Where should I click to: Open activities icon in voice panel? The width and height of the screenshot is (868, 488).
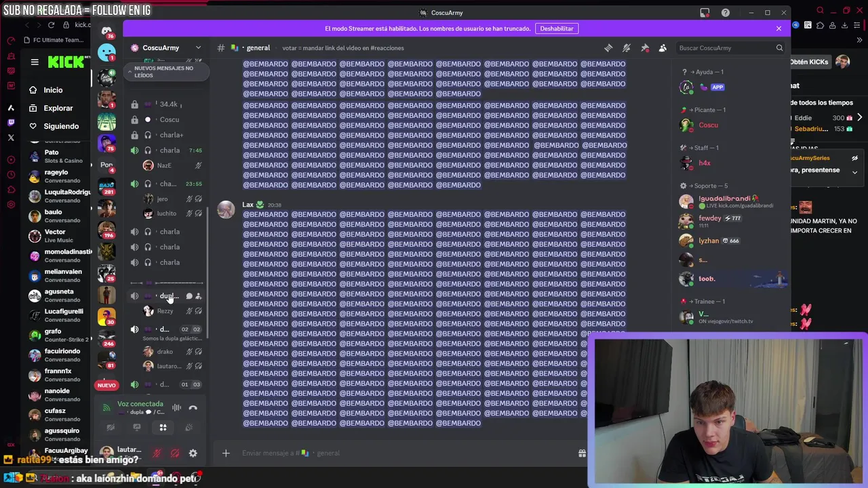tap(163, 428)
